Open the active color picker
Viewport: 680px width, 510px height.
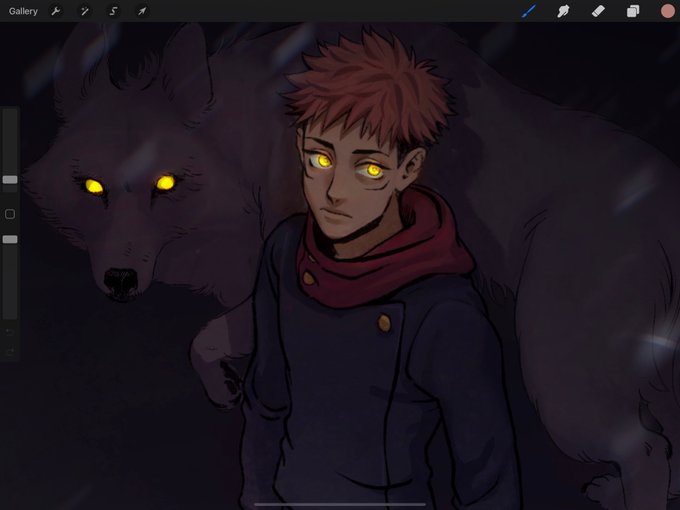(x=667, y=11)
